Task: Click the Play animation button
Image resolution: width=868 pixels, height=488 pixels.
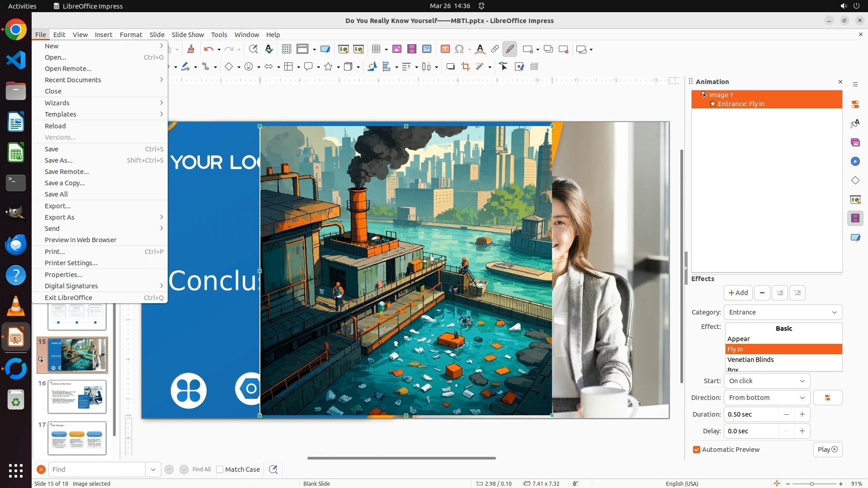Action: pos(827,450)
